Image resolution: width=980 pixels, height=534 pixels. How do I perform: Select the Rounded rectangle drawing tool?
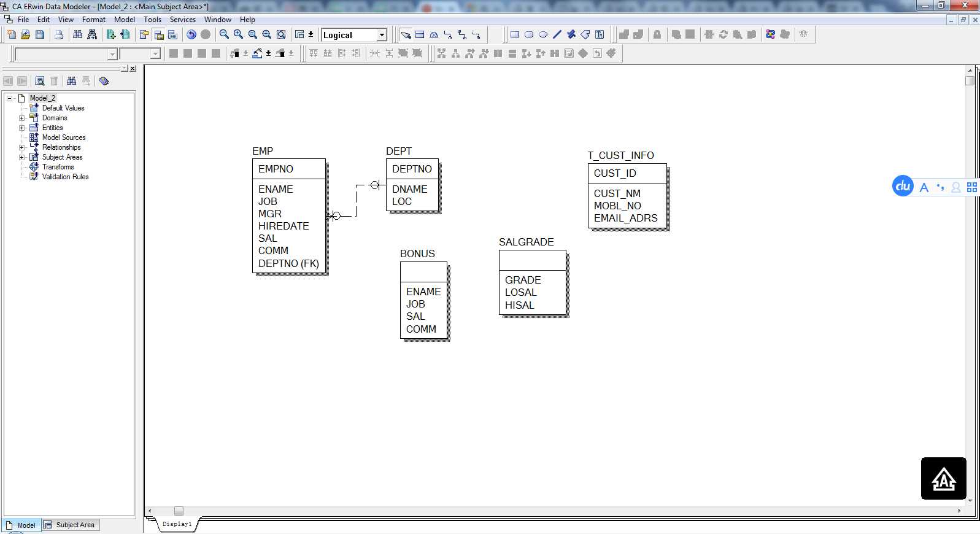pos(529,34)
